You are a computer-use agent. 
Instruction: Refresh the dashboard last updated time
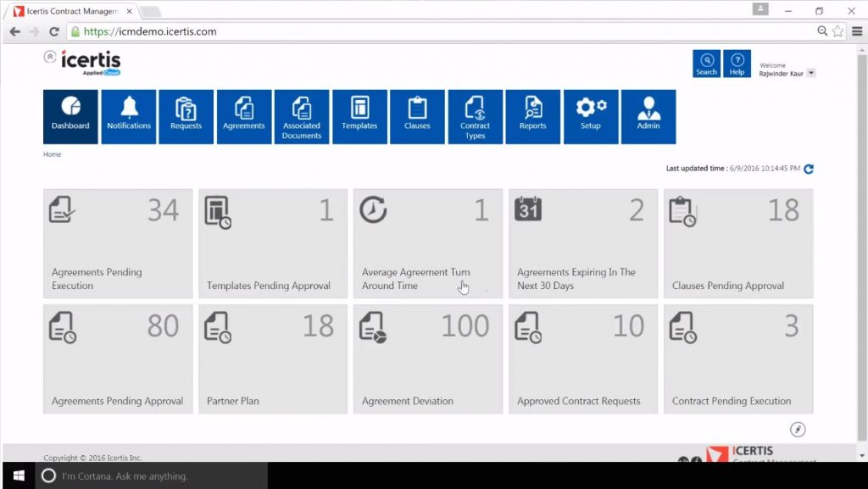click(809, 169)
